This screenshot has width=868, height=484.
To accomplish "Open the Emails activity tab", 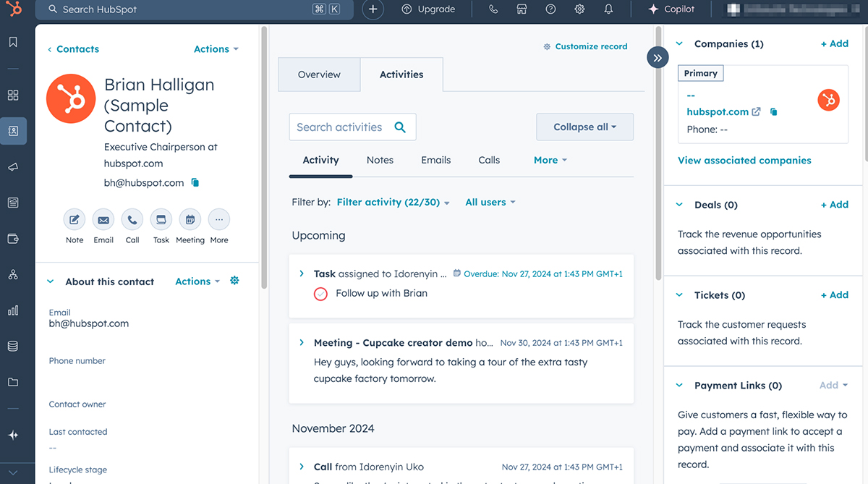I will click(435, 160).
